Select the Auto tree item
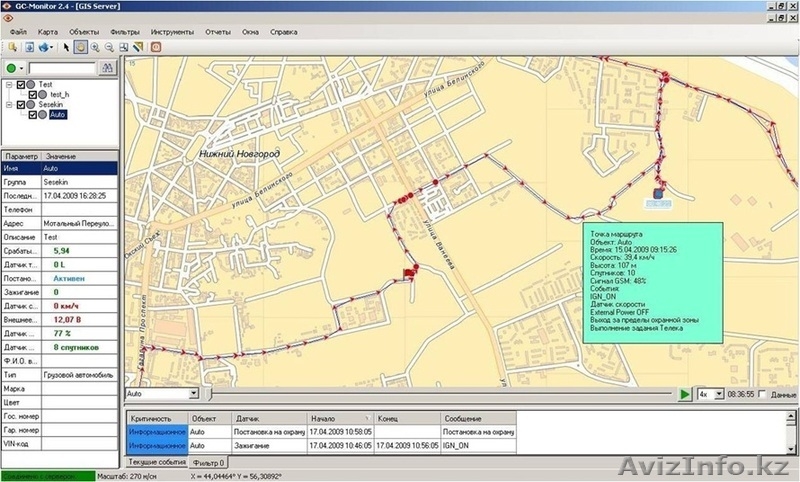The width and height of the screenshot is (800, 482). coord(58,115)
